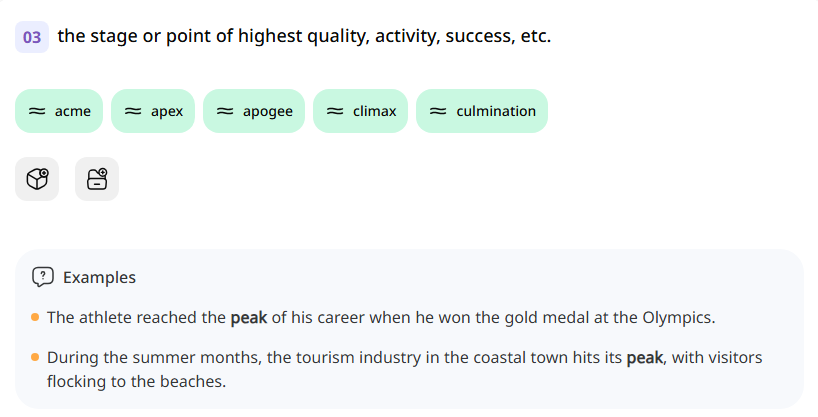Click the approx symbol beside apogee

[x=224, y=111]
